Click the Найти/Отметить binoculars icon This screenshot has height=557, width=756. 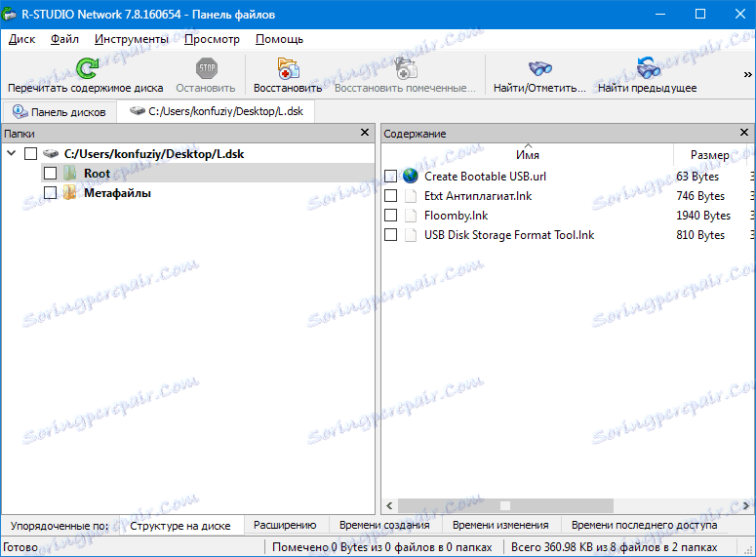540,68
